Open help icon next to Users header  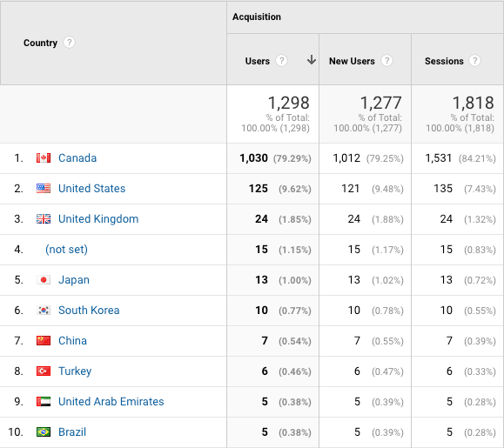281,61
